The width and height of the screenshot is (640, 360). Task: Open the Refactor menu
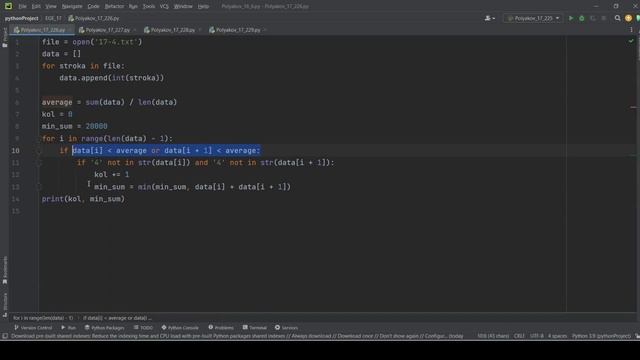tap(114, 7)
